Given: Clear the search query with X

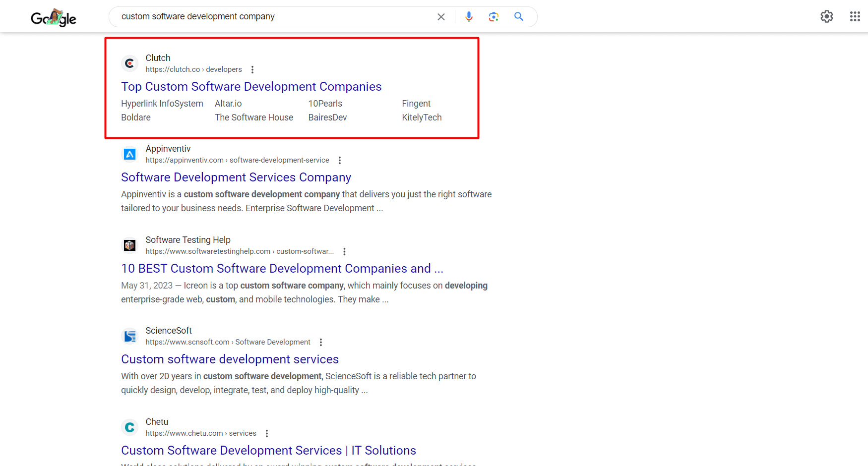Looking at the screenshot, I should tap(441, 17).
